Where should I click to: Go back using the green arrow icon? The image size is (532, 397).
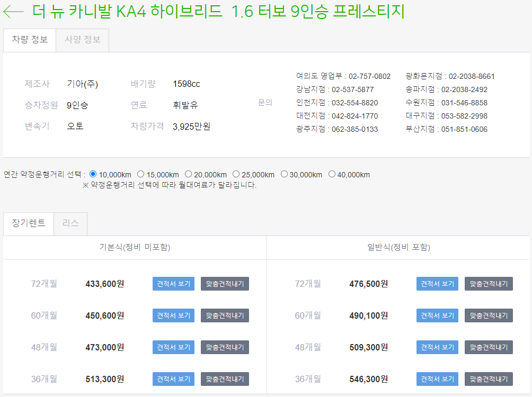(13, 12)
